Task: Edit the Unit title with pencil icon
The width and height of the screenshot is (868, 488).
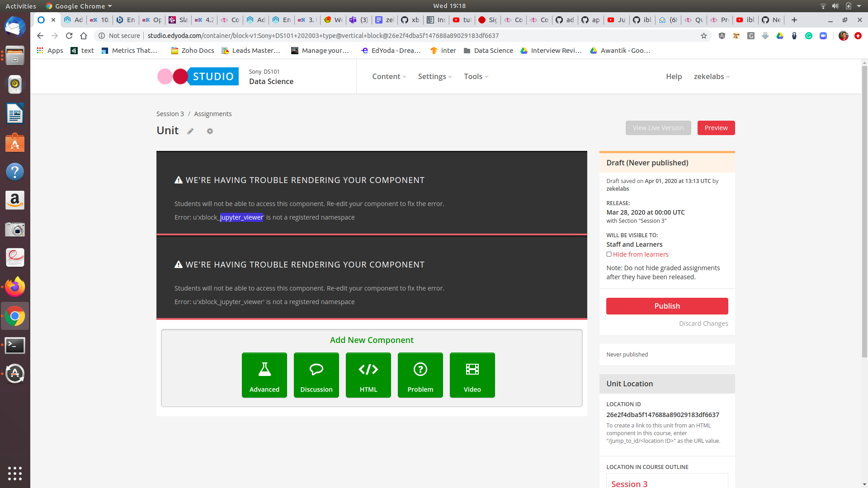Action: tap(190, 131)
